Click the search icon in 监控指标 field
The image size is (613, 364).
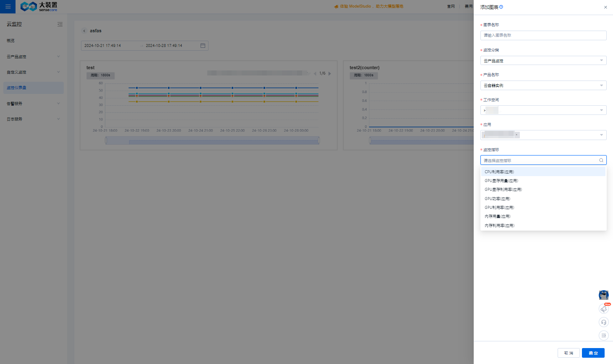pyautogui.click(x=601, y=160)
